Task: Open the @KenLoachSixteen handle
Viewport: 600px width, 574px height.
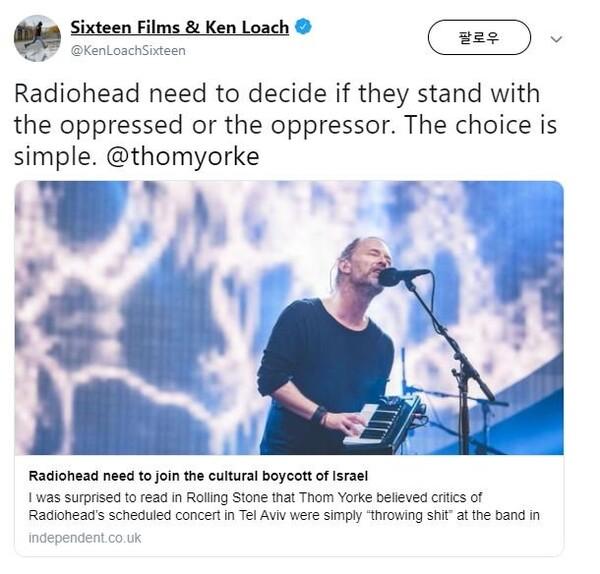Action: [128, 51]
